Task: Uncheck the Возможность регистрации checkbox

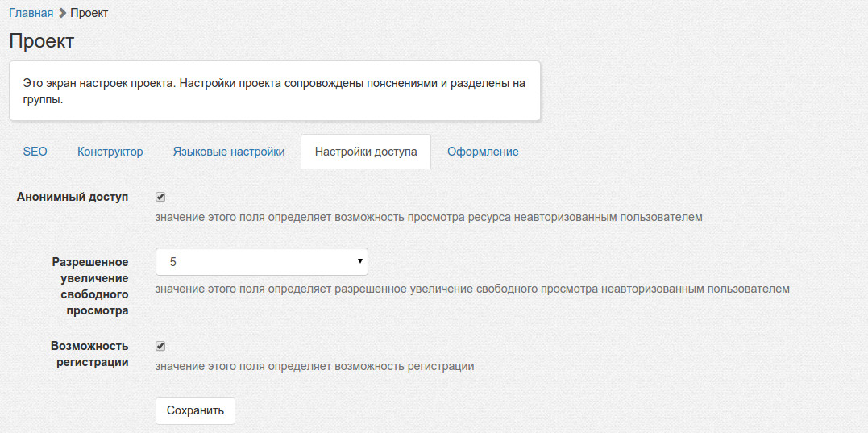Action: (160, 346)
